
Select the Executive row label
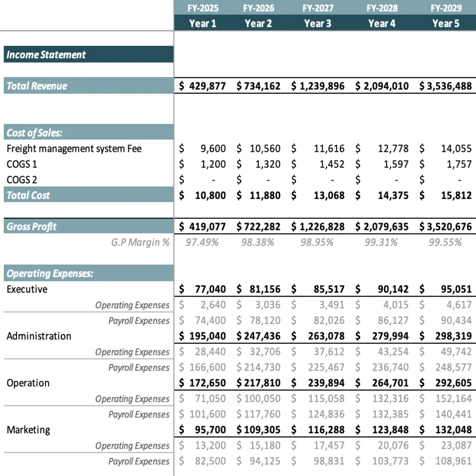pos(27,289)
